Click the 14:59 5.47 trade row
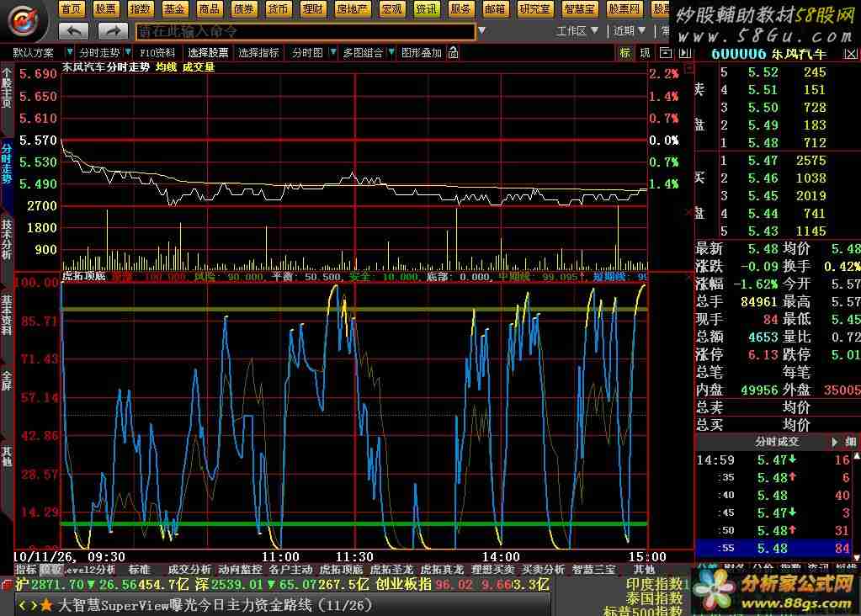Viewport: 861px width, 616px height. pos(773,459)
